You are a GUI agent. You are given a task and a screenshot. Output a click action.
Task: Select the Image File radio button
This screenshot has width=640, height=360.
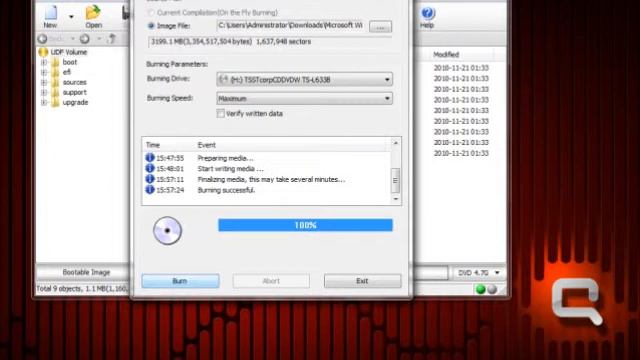[x=151, y=26]
